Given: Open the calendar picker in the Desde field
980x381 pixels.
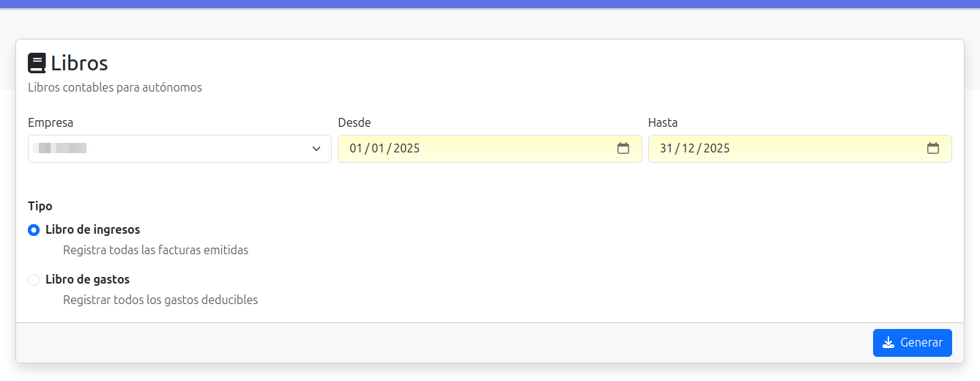Looking at the screenshot, I should 623,149.
